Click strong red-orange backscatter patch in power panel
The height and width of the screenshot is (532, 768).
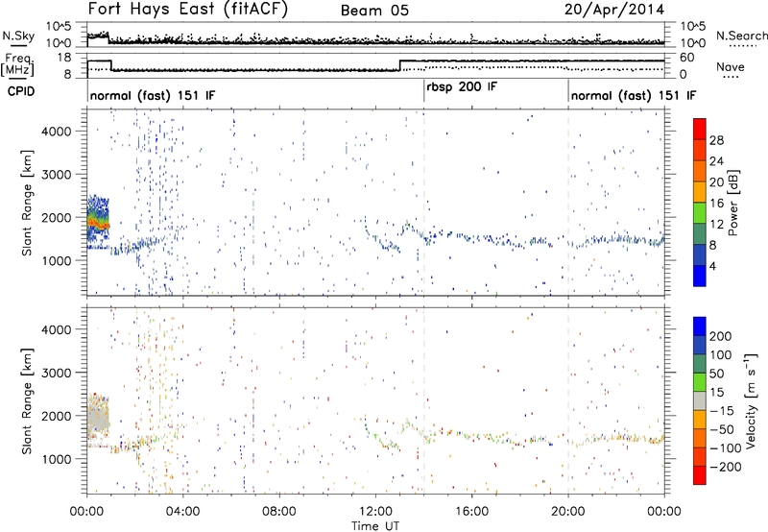[99, 222]
